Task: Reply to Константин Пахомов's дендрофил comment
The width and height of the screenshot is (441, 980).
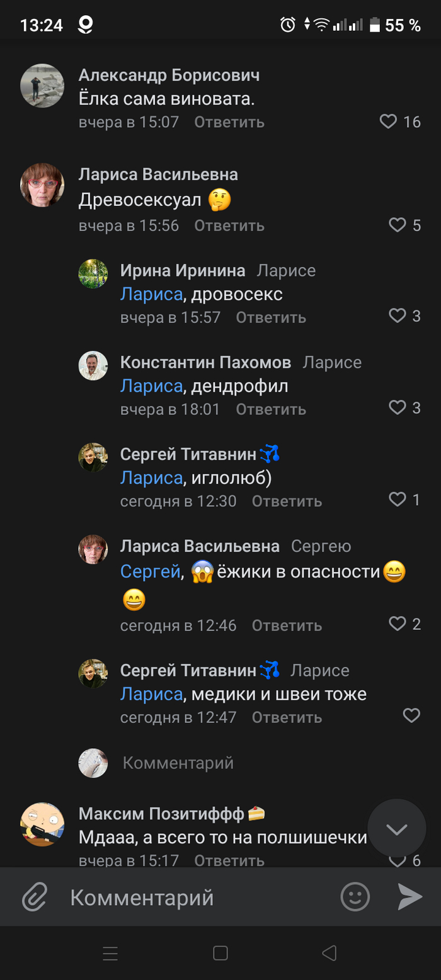Action: tap(271, 409)
